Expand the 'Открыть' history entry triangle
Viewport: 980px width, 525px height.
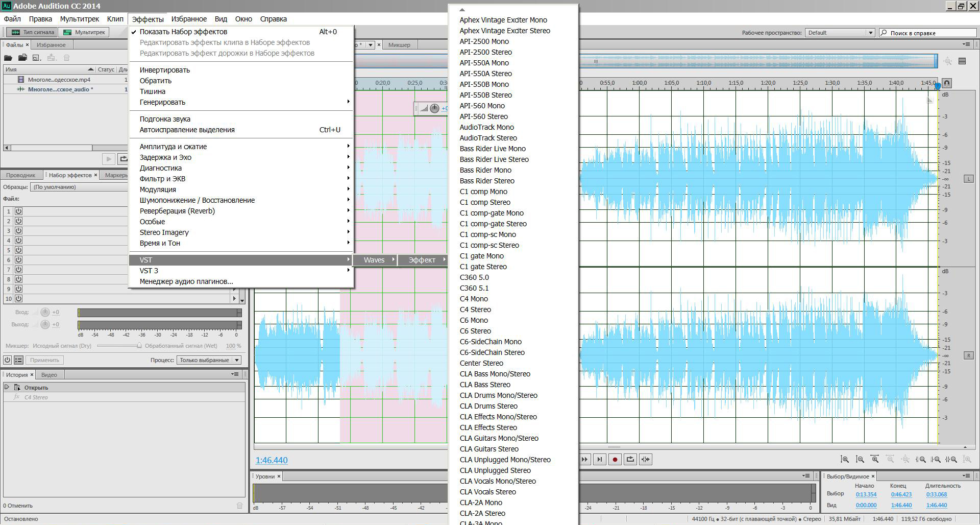coord(7,387)
